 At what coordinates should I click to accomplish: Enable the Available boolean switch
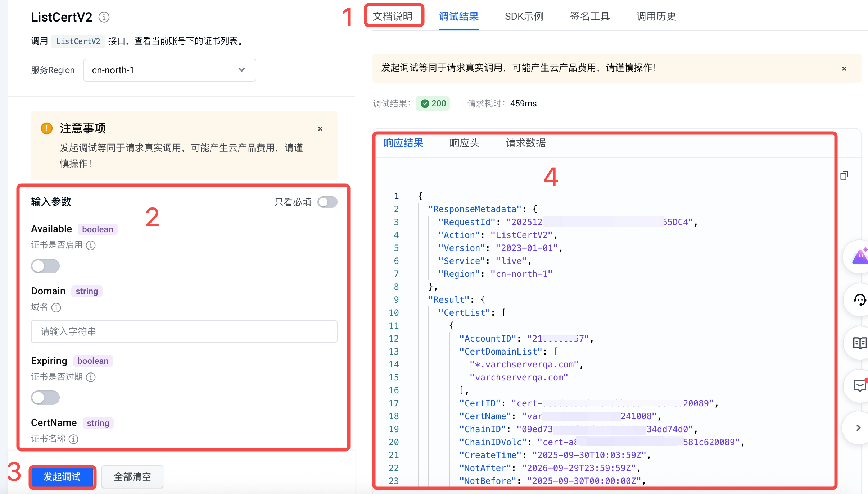pos(45,266)
